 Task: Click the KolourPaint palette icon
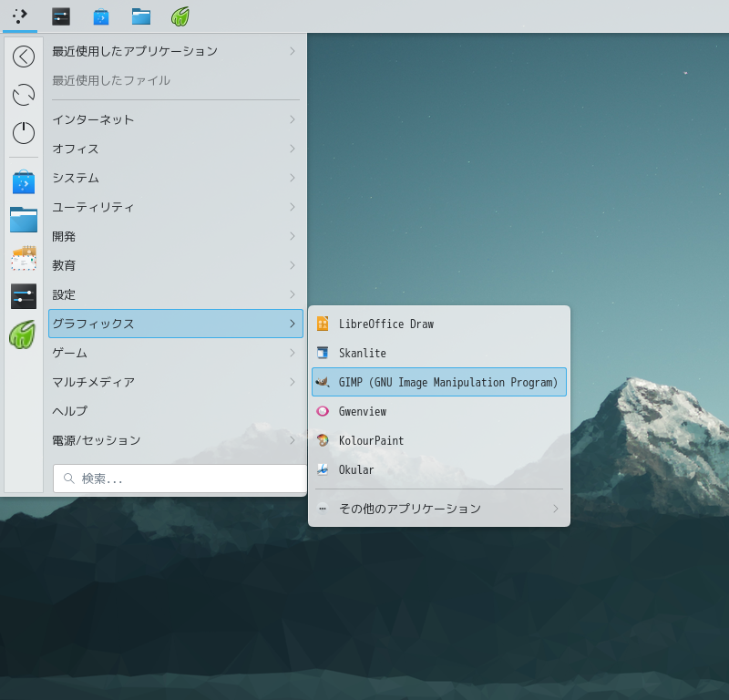tap(323, 440)
